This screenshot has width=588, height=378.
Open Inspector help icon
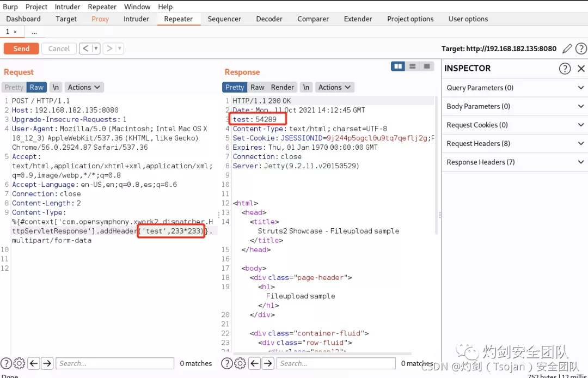(565, 68)
